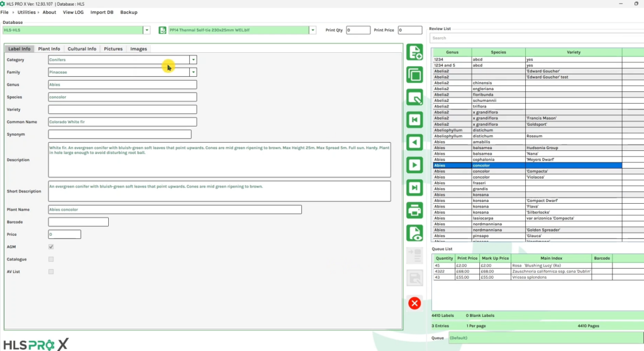Select the Rosa 'Blushing Lucy' queue row
This screenshot has width=644, height=351.
(x=538, y=265)
